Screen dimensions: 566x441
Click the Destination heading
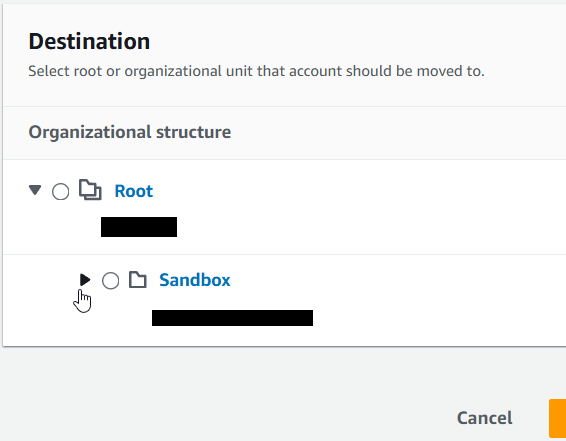tap(89, 42)
